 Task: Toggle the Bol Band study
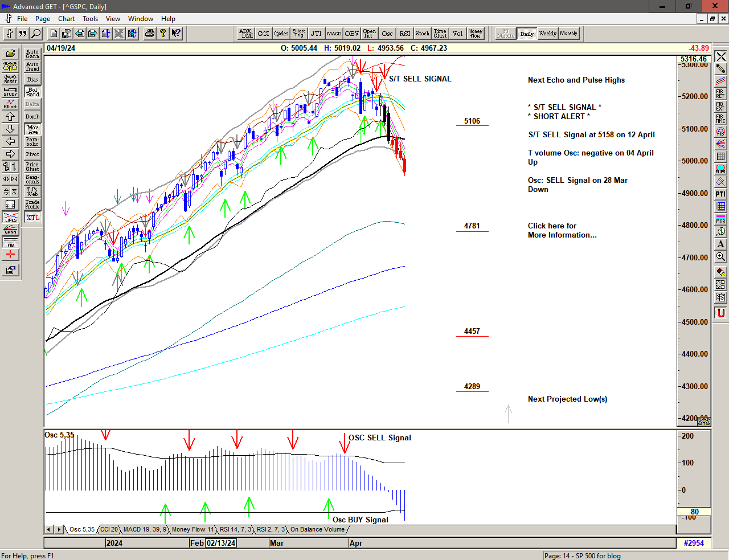pyautogui.click(x=32, y=92)
